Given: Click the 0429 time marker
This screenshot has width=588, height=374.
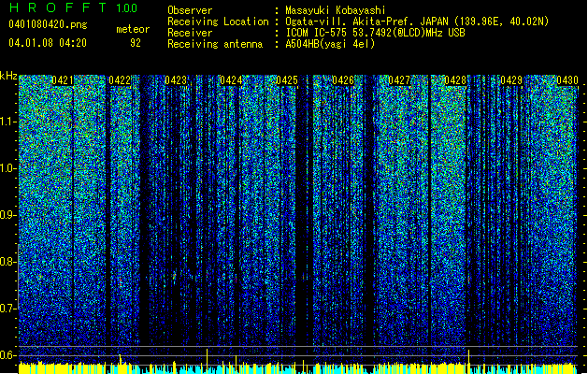Looking at the screenshot, I should pyautogui.click(x=511, y=80).
